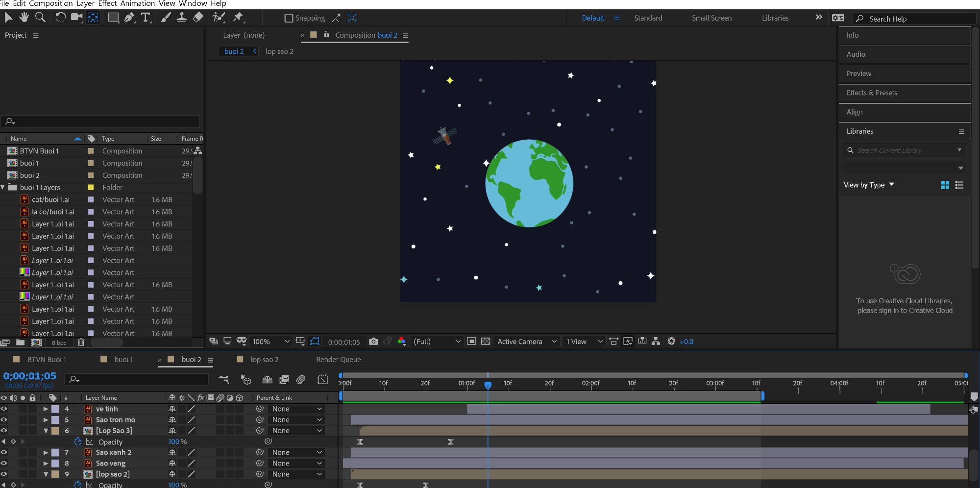Select the Rectangle shape tool

113,18
